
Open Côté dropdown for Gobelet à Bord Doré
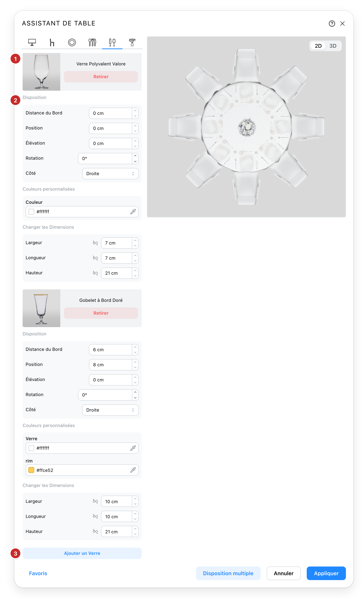tap(110, 410)
